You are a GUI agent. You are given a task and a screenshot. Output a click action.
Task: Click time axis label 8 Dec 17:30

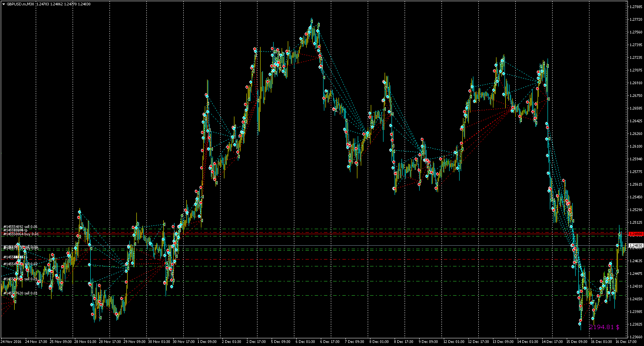pyautogui.click(x=405, y=342)
